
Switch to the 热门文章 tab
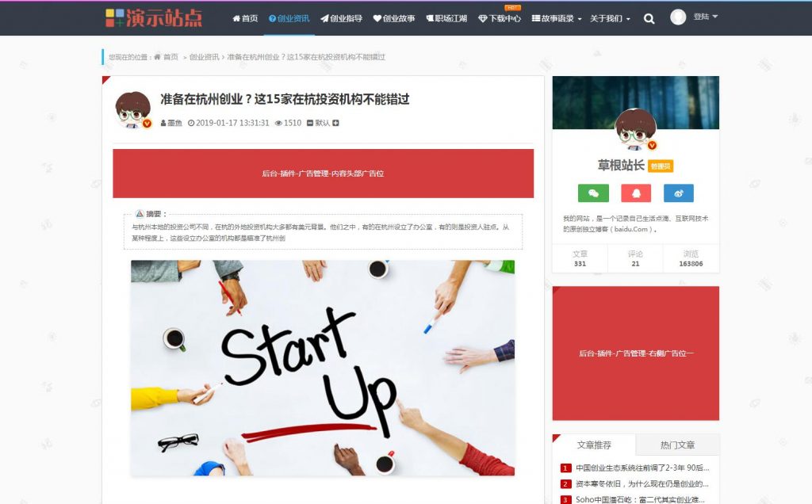click(x=677, y=445)
